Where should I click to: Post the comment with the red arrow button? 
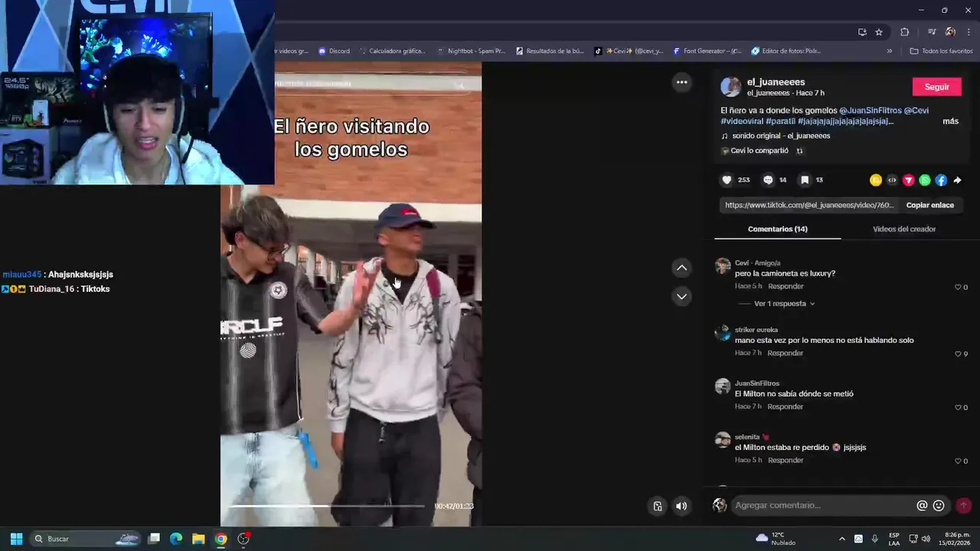coord(963,505)
